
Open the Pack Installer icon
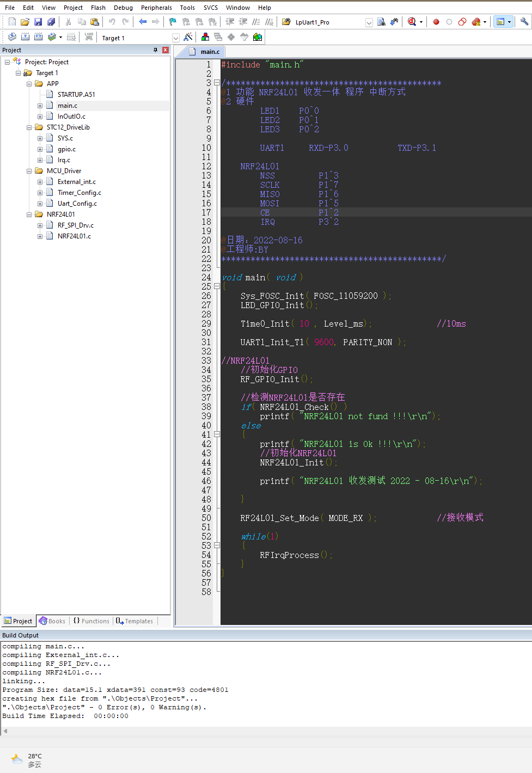(x=258, y=37)
